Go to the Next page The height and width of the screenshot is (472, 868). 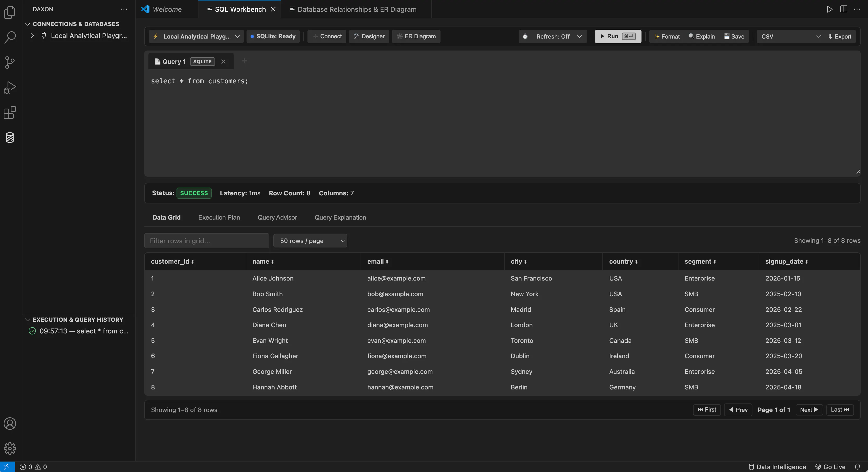tap(809, 410)
